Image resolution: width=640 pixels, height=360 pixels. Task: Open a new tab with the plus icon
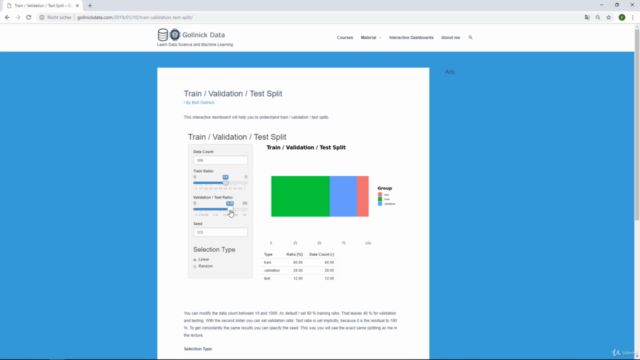(90, 6)
